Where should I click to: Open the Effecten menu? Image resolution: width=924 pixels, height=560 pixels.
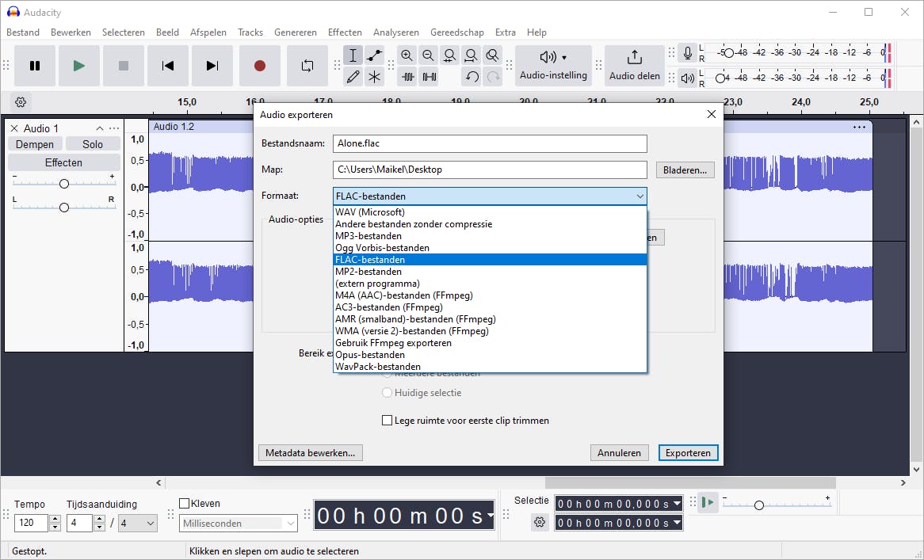345,32
